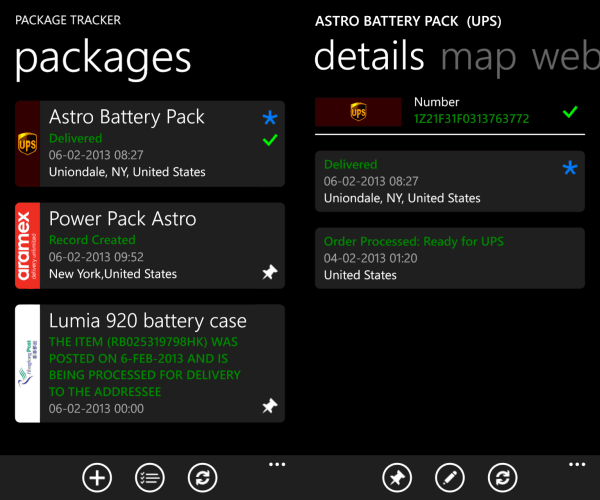Tap the 04-02-2013 01:20 timestamp
This screenshot has width=600, height=500.
point(370,258)
